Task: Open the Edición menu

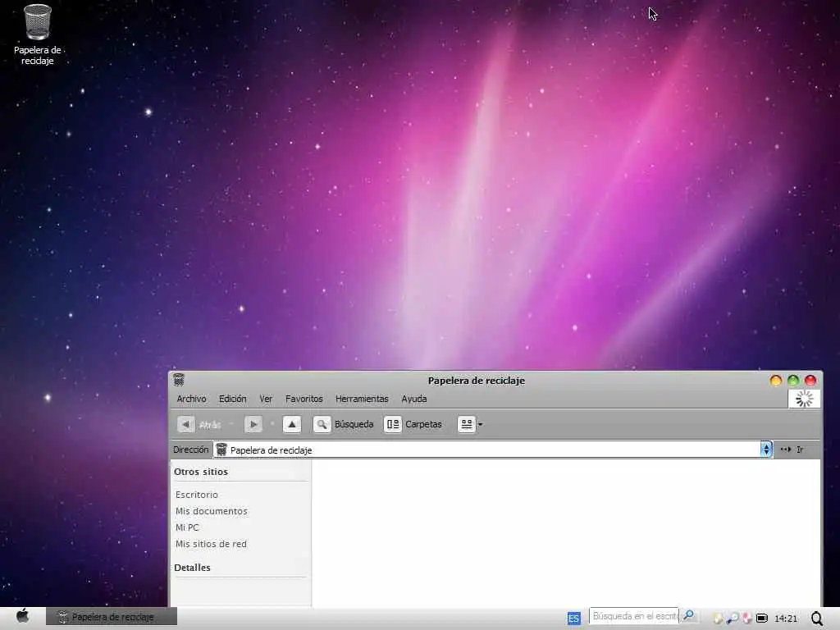Action: point(232,399)
